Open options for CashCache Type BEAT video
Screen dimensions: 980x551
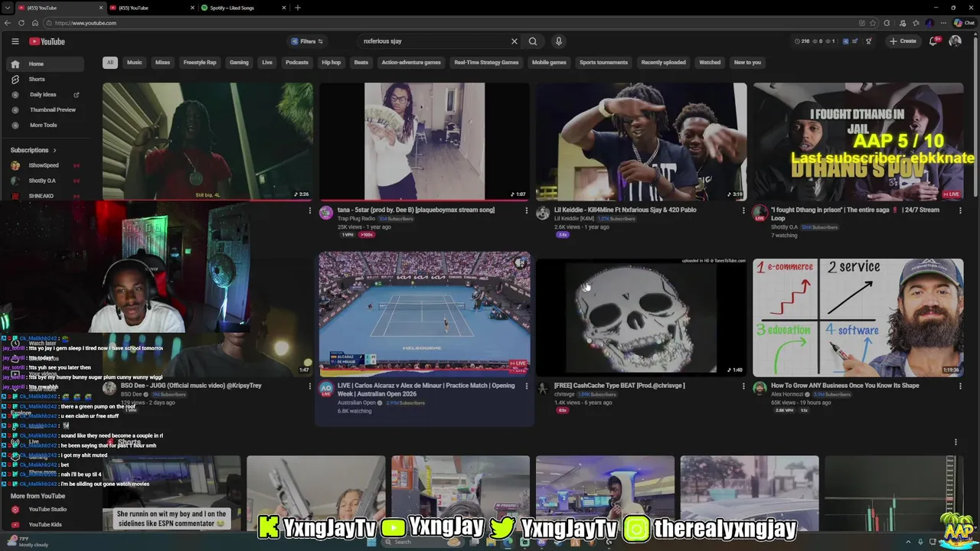point(743,386)
